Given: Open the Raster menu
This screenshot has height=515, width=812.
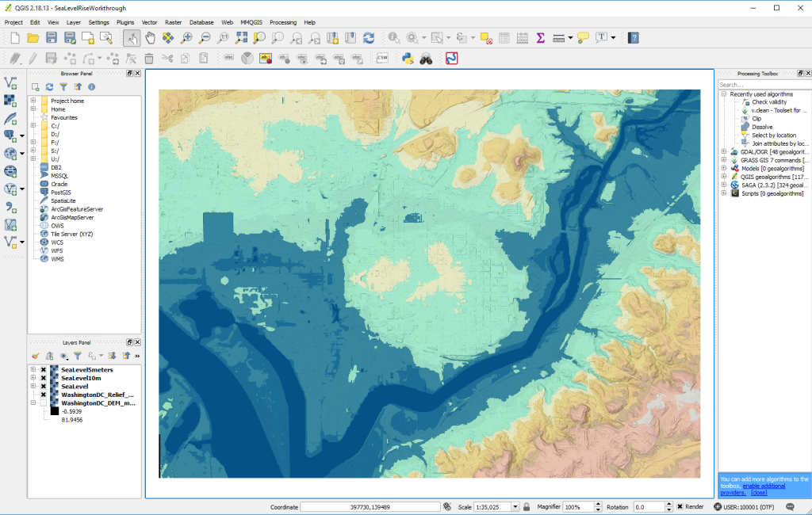Looking at the screenshot, I should tap(173, 22).
